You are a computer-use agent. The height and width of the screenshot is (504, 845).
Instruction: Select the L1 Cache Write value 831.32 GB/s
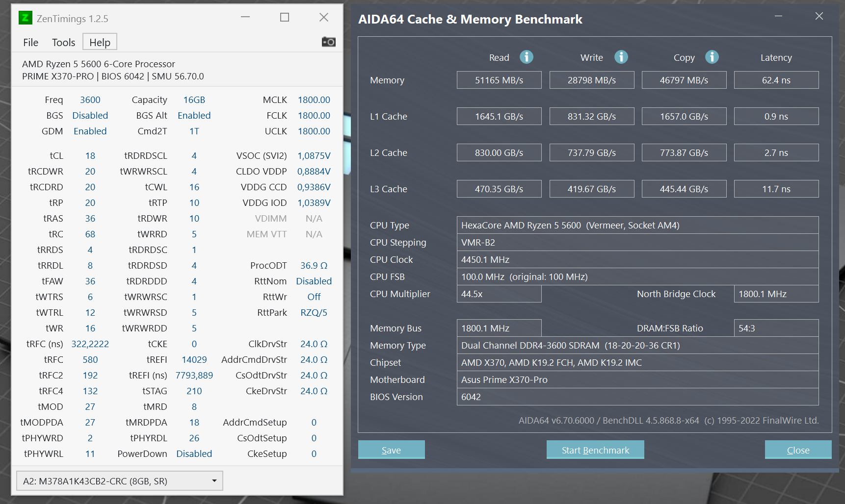592,116
